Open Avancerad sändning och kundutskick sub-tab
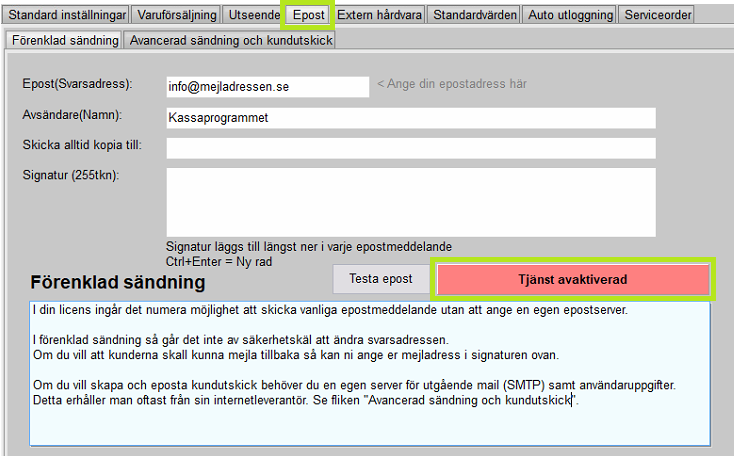 coord(230,40)
